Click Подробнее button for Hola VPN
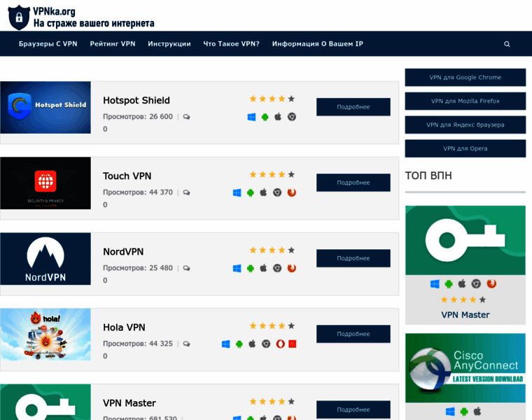The height and width of the screenshot is (420, 532). point(353,334)
